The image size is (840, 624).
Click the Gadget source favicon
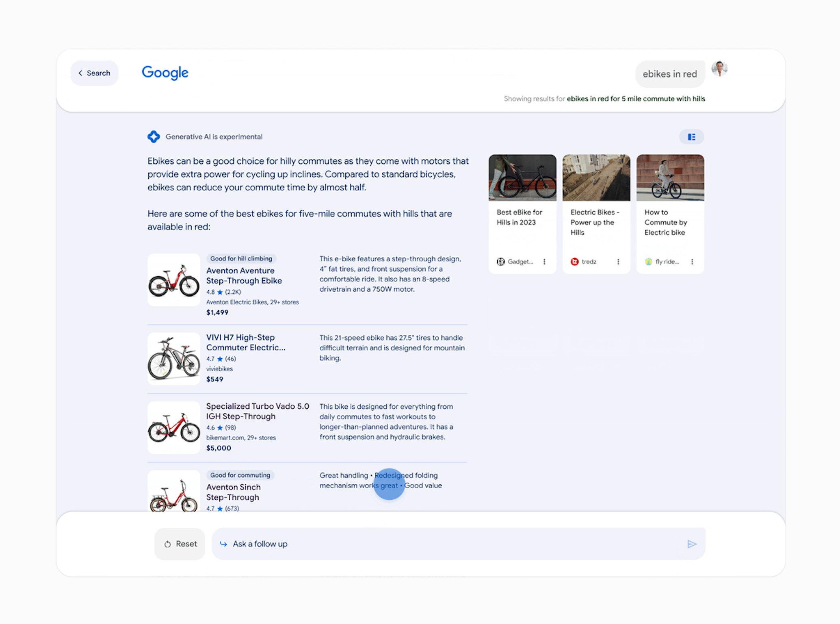[501, 262]
